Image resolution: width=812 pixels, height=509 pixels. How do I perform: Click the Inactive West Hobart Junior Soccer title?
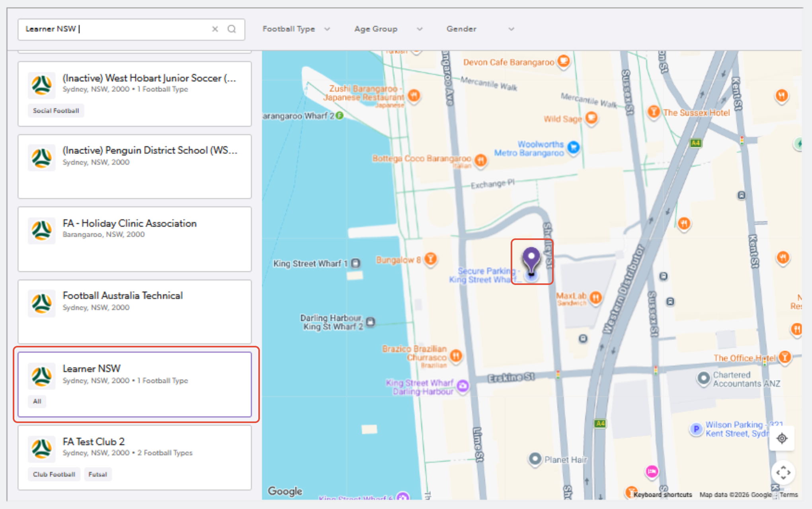150,78
